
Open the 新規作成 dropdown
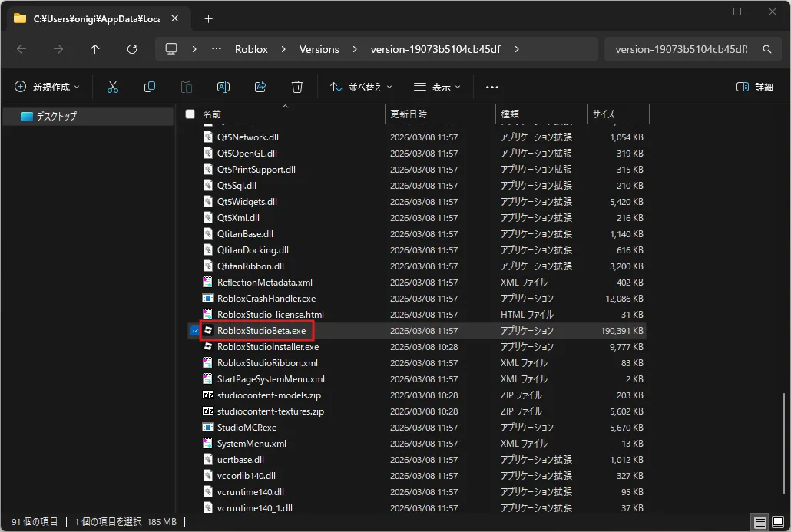(x=47, y=88)
